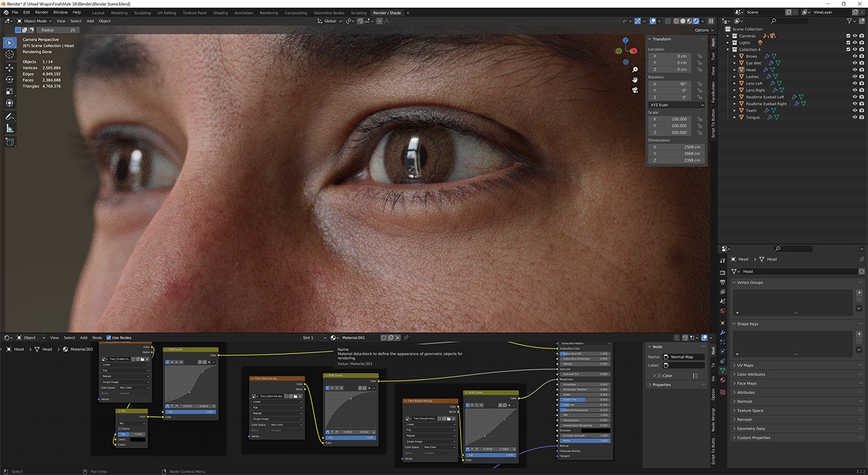Select the Add Cube tool

[9, 141]
